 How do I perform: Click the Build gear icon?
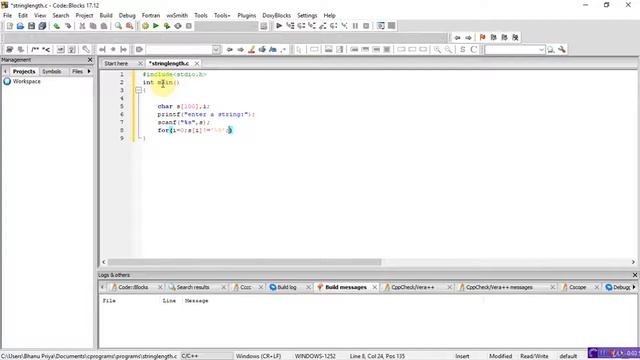click(145, 26)
